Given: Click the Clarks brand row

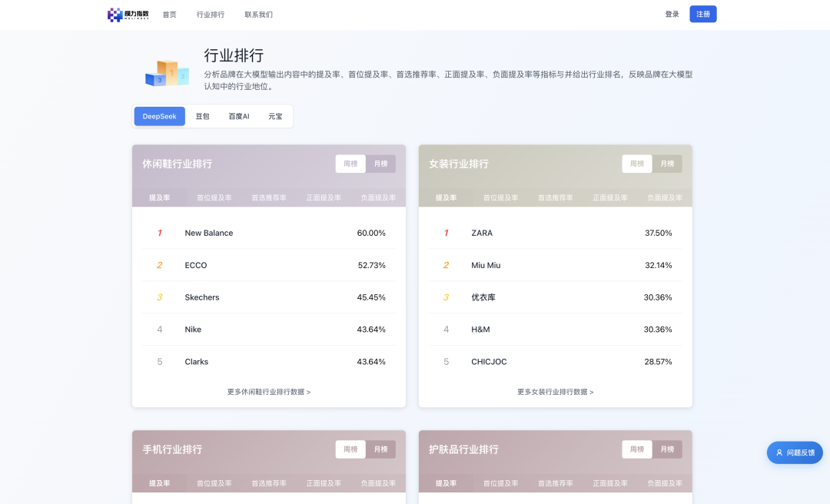Looking at the screenshot, I should tap(269, 362).
